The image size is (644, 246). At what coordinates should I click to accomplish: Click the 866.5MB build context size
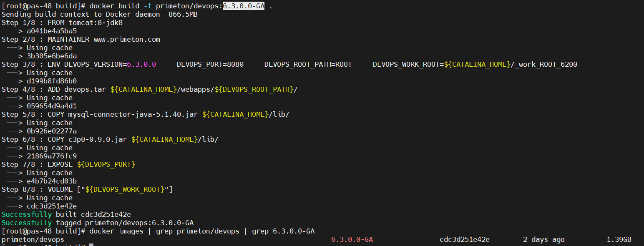click(x=183, y=14)
